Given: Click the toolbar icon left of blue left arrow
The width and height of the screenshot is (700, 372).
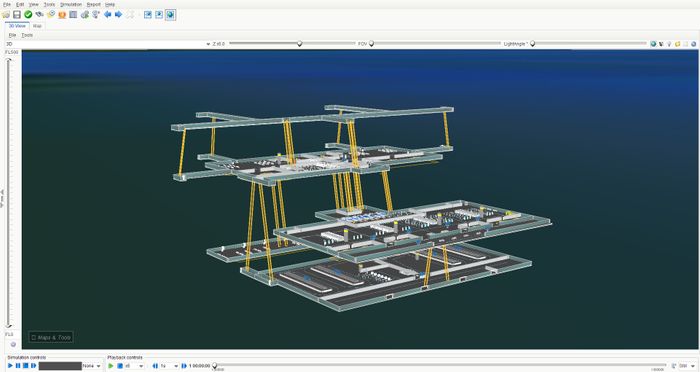Looking at the screenshot, I should (96, 15).
